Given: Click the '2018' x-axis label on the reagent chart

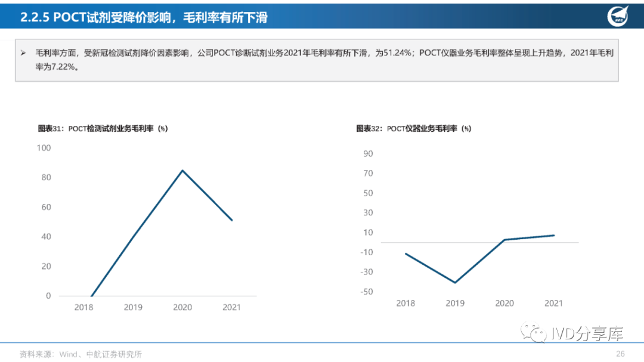Looking at the screenshot, I should (x=84, y=307).
